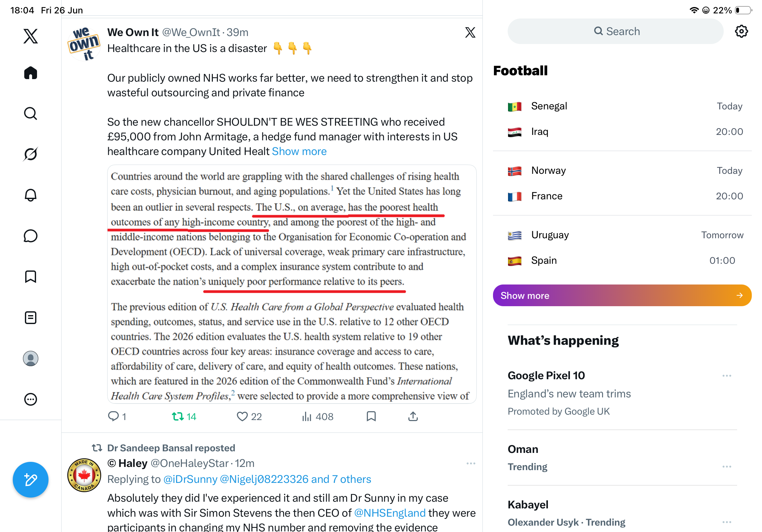Show more football matches
This screenshot has height=532, width=762.
coord(622,295)
